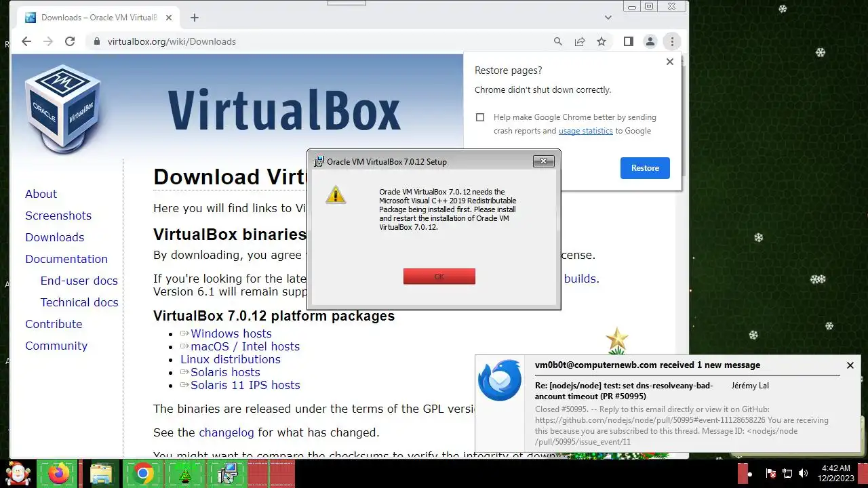Click the volume speaker tray icon

804,474
